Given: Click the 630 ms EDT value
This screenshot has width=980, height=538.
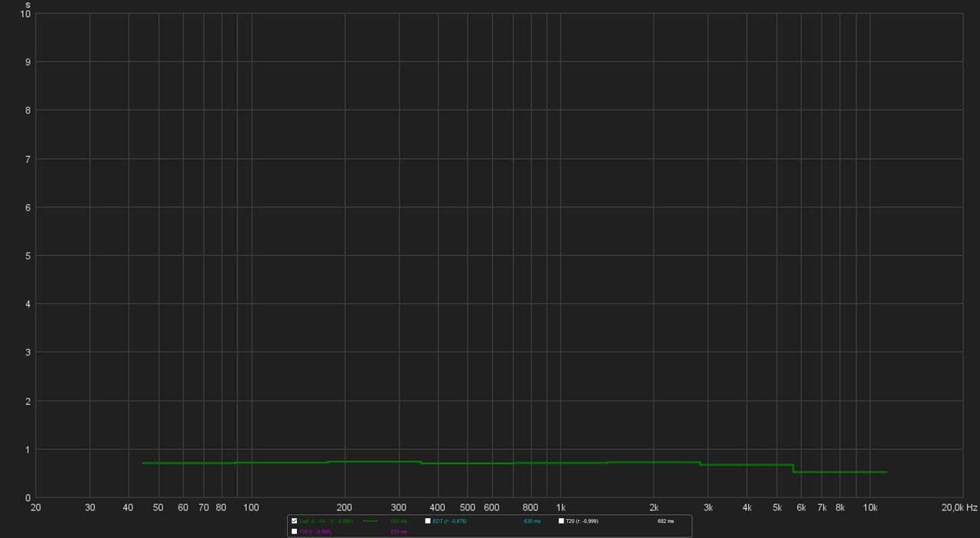Looking at the screenshot, I should [x=531, y=521].
